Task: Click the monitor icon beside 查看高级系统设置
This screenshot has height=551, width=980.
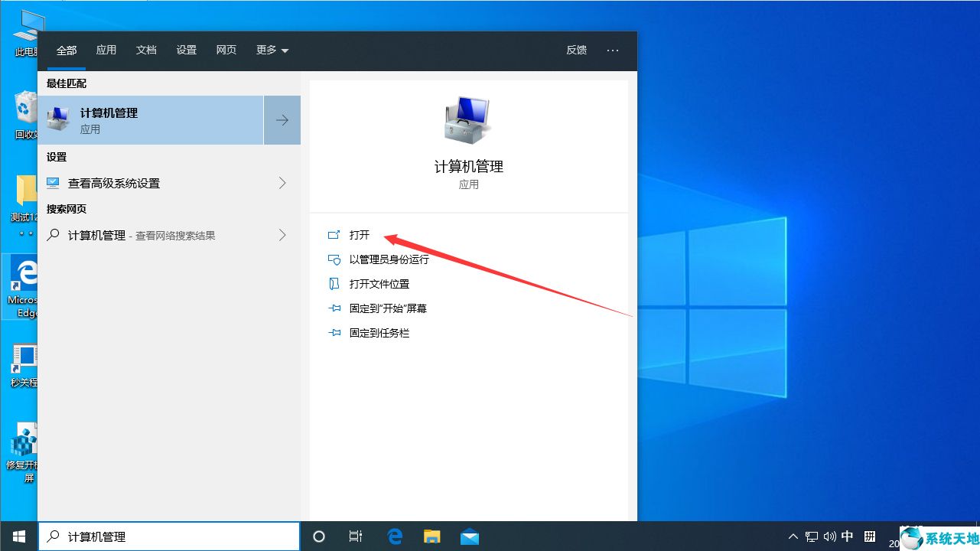Action: point(53,183)
